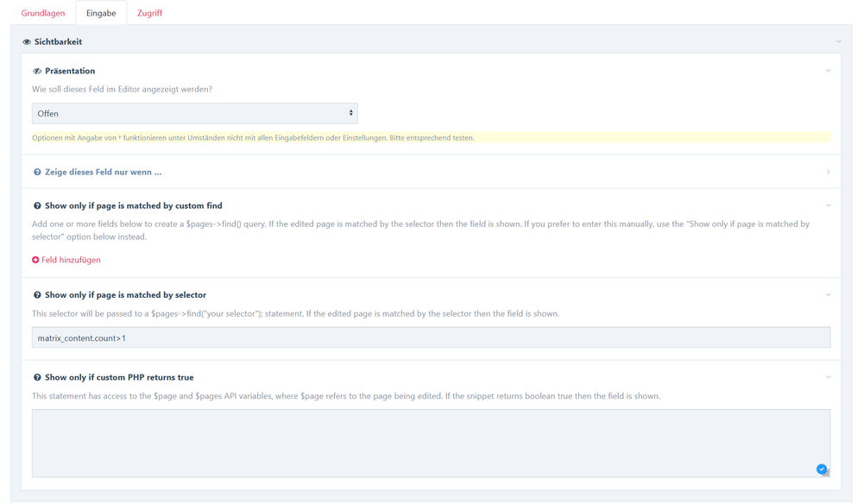This screenshot has width=863, height=504.
Task: Collapse the 'Show only if page is matched by custom find' section
Action: click(828, 205)
